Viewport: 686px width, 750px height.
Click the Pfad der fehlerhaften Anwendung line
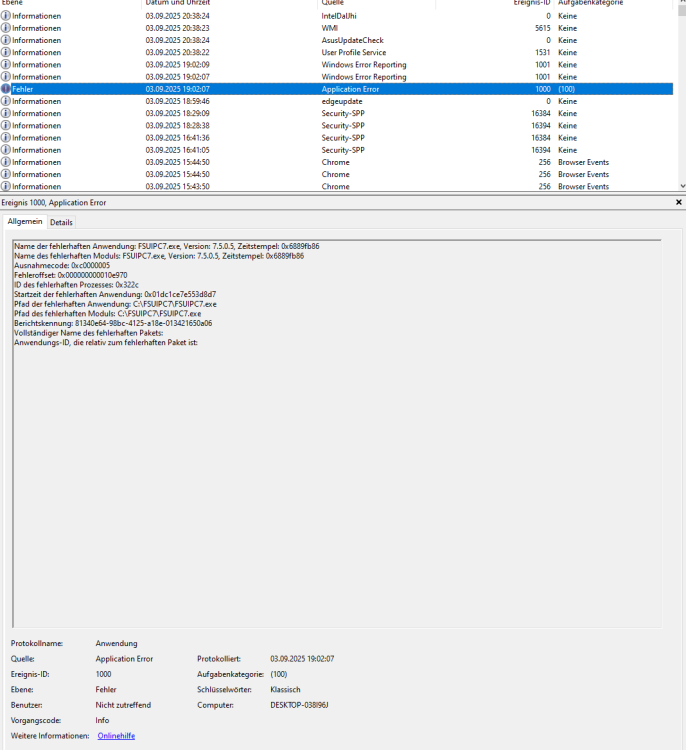pyautogui.click(x=115, y=304)
